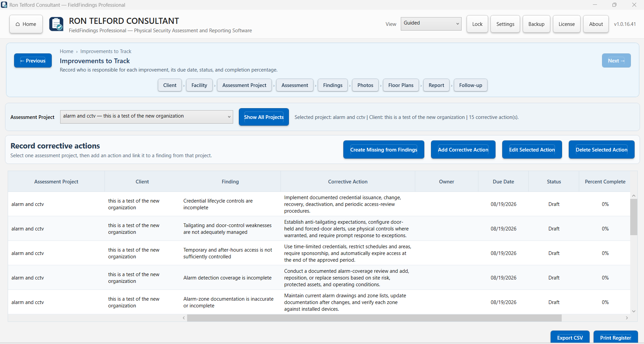
Task: Click Add Corrective Action
Action: 463,149
